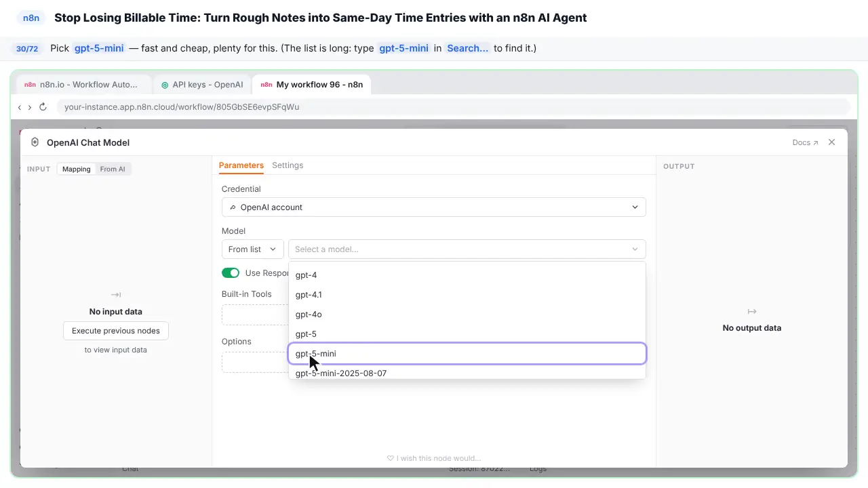
Task: Click the 30/72 step counter badge
Action: click(27, 49)
